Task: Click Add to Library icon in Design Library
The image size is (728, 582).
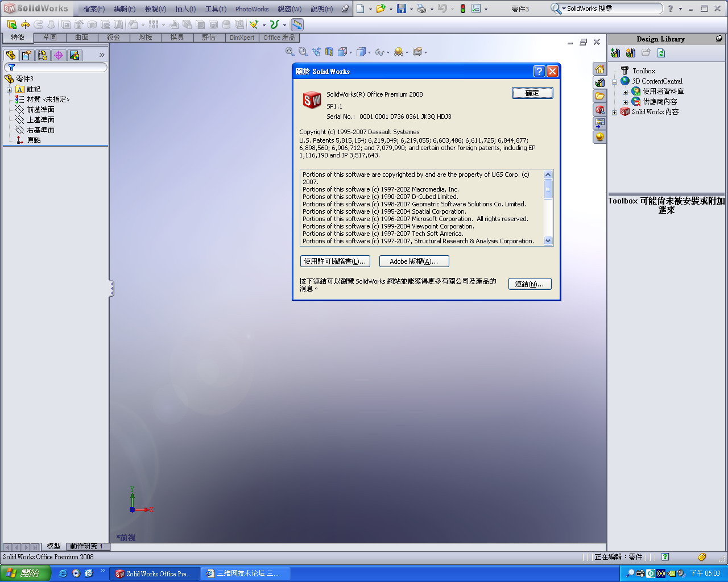Action: [x=615, y=53]
